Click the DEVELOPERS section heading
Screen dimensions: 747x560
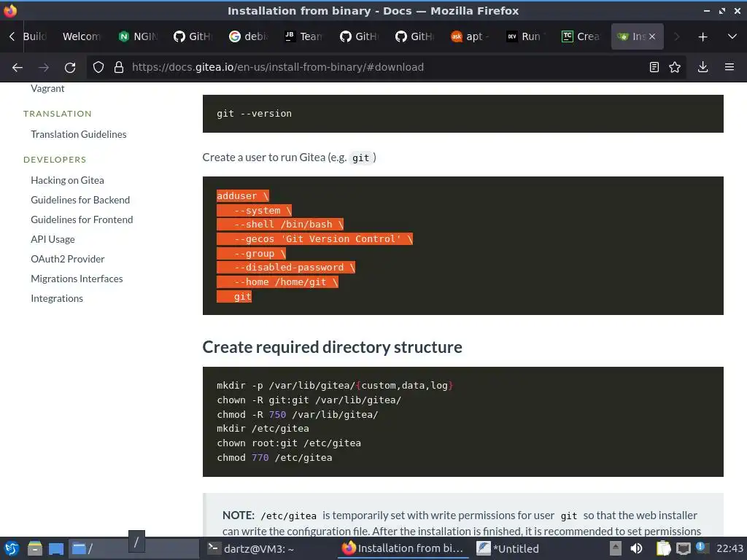pos(55,160)
